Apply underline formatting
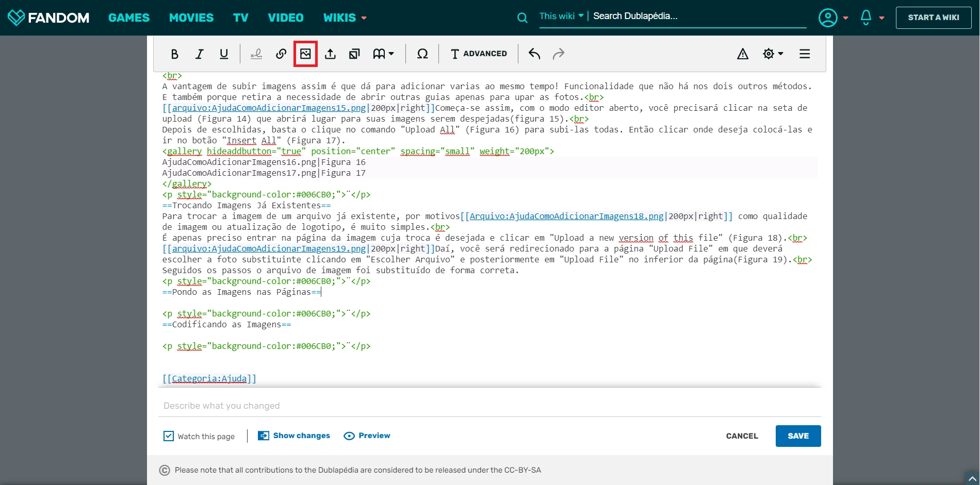The height and width of the screenshot is (485, 980). point(224,54)
